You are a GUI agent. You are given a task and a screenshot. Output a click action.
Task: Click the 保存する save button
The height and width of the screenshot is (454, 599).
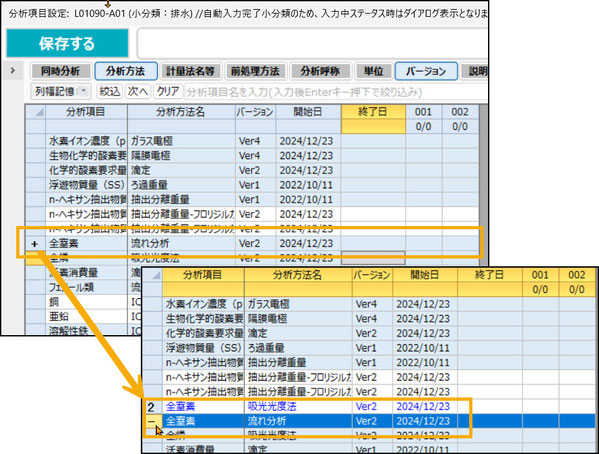tap(67, 43)
